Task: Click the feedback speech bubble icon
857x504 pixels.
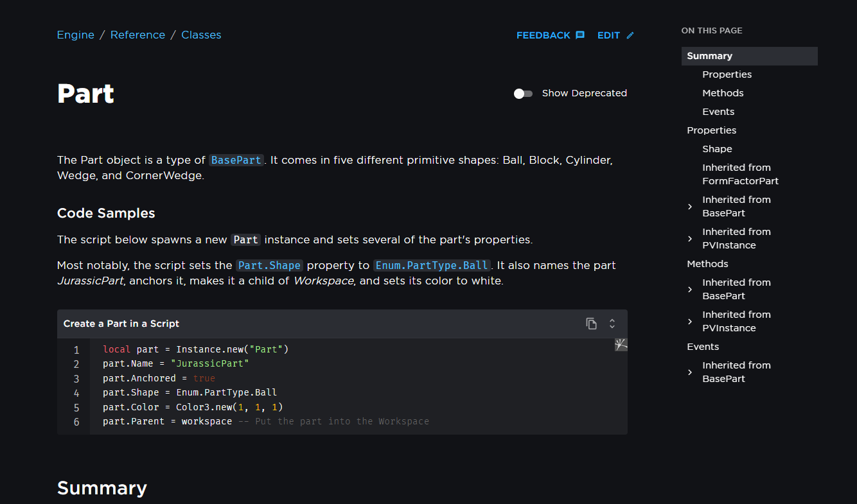Action: pos(580,35)
